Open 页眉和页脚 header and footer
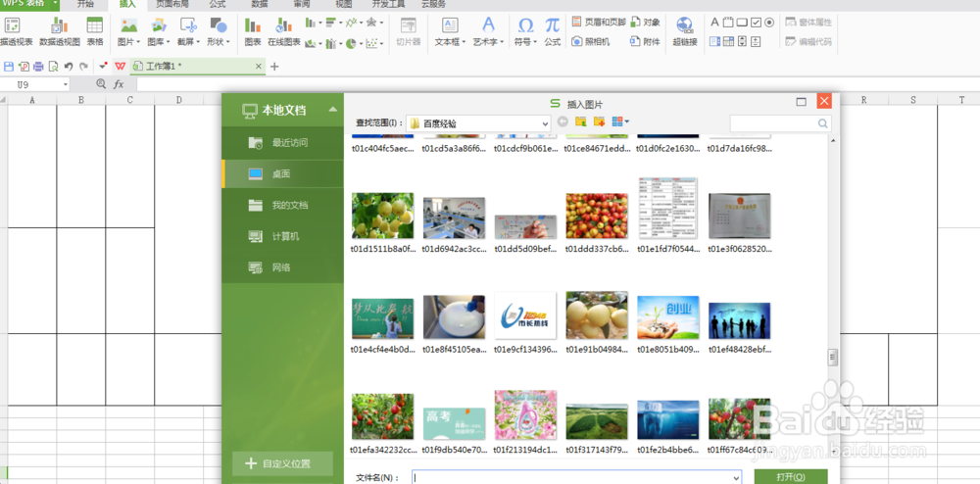This screenshot has height=484, width=980. [x=598, y=22]
